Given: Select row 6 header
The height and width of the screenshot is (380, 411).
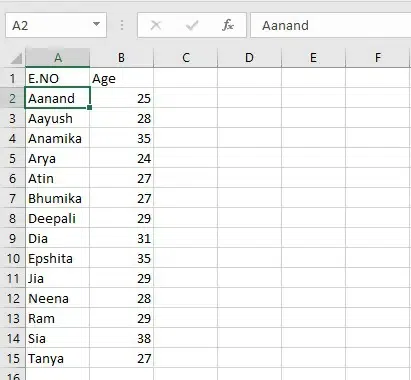Looking at the screenshot, I should 13,178.
